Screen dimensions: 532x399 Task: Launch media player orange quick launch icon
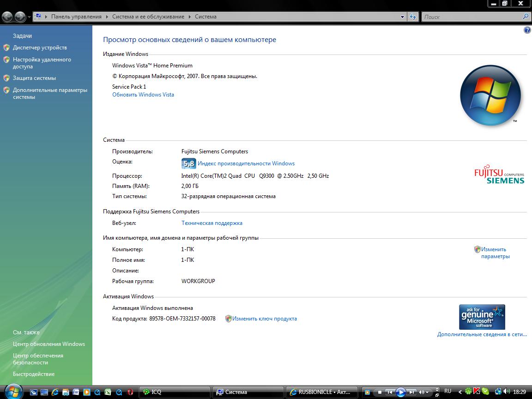(x=87, y=392)
